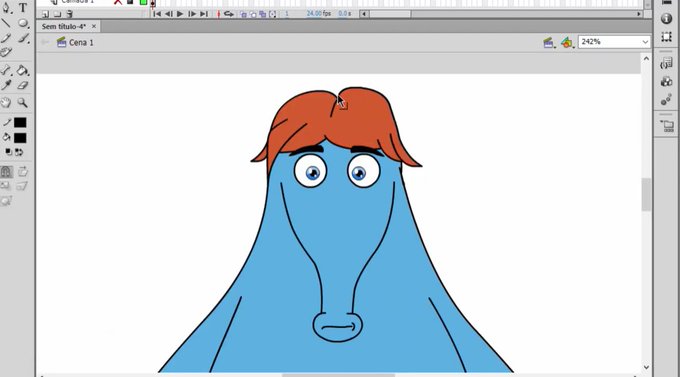Open the Project panel folder icon
The width and height of the screenshot is (680, 377).
coord(667,126)
